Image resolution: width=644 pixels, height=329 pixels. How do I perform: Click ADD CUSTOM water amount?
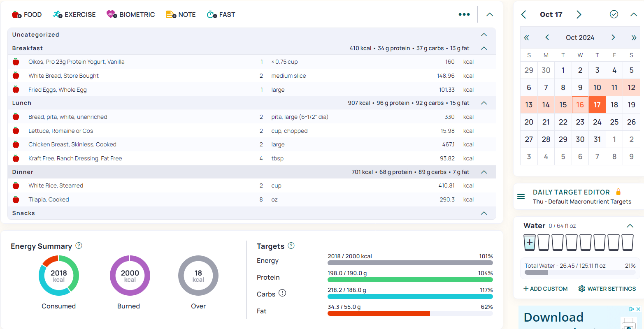(545, 289)
